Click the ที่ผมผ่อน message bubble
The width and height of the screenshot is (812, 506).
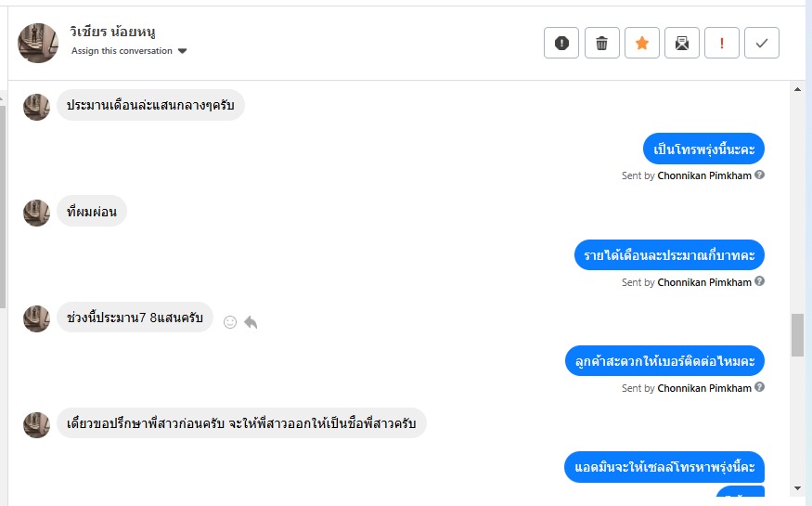(92, 212)
